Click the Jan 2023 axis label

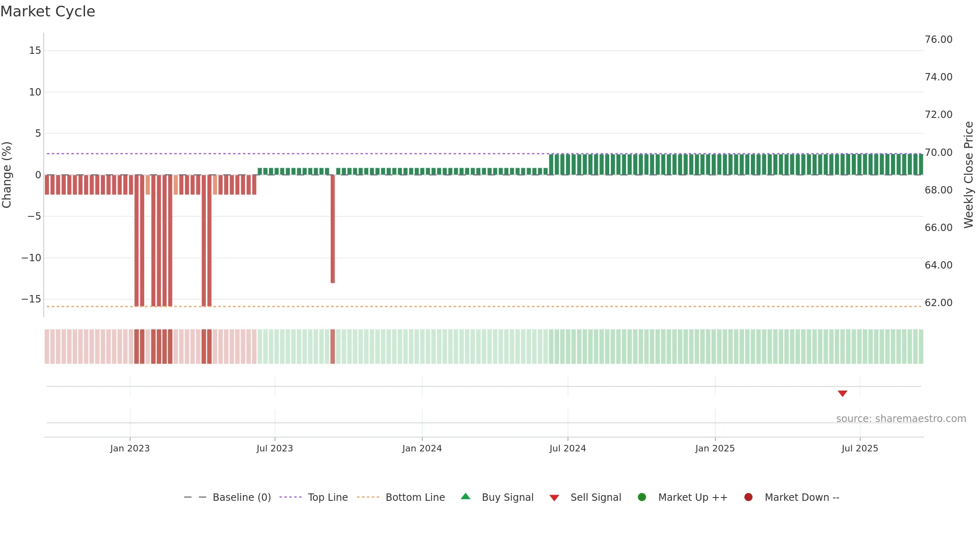(x=130, y=449)
